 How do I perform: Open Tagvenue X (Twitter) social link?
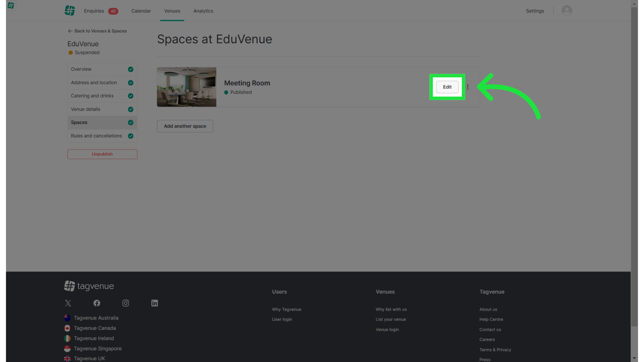click(x=68, y=303)
